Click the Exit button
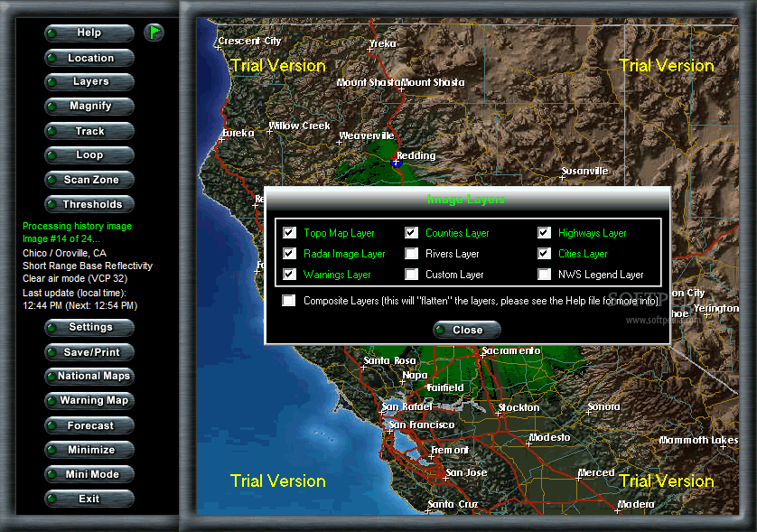 click(89, 499)
